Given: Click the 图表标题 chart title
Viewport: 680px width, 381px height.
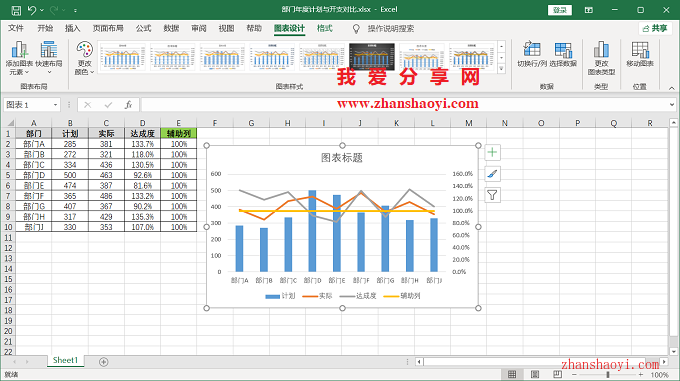Looking at the screenshot, I should coord(342,158).
